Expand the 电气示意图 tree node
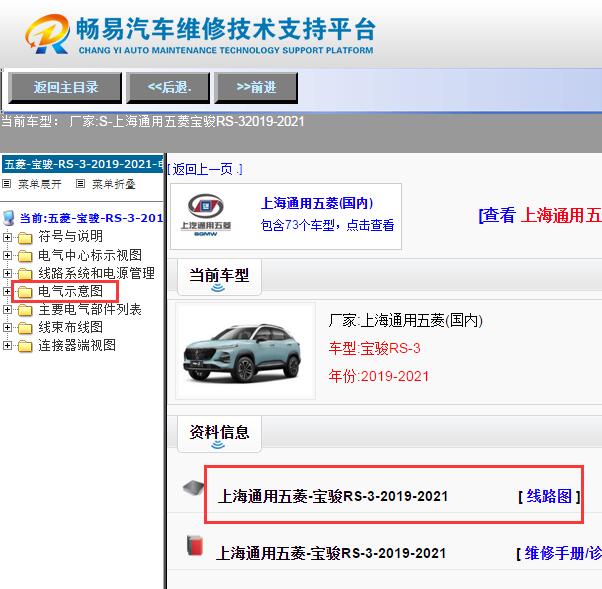This screenshot has height=589, width=602. click(7, 291)
